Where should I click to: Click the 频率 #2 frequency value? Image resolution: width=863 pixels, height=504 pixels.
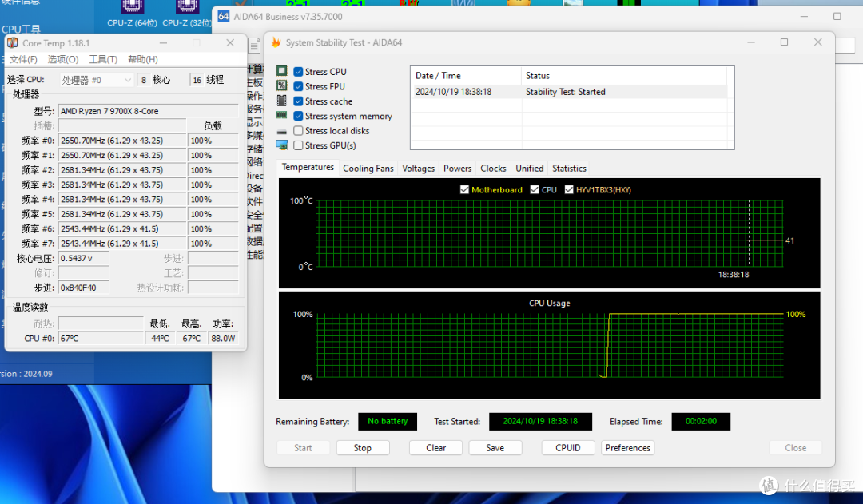tap(122, 170)
